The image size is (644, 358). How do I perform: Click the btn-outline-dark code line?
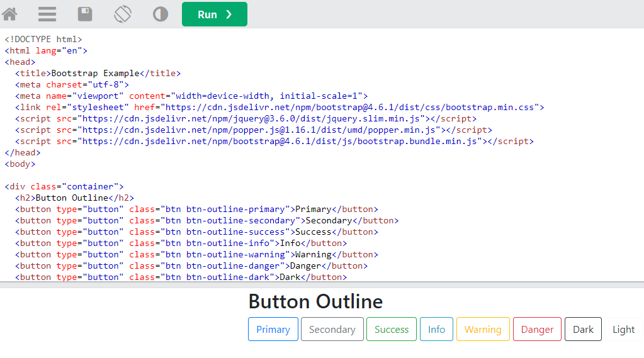pyautogui.click(x=181, y=277)
